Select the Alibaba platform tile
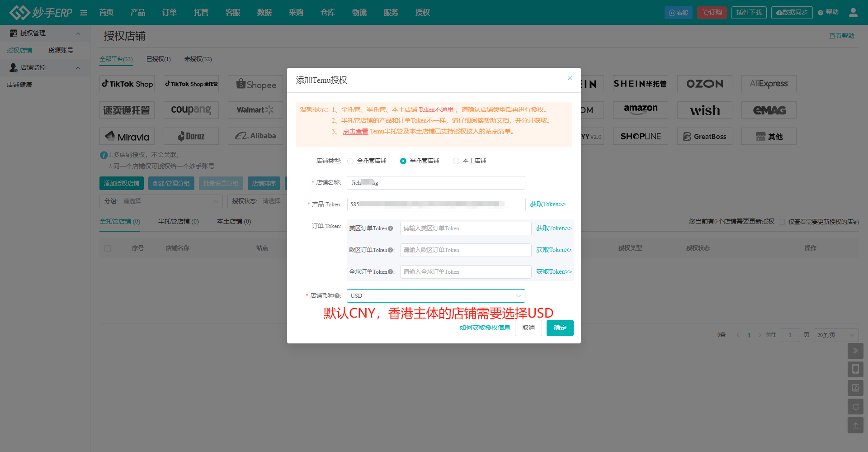868x452 pixels. point(255,136)
